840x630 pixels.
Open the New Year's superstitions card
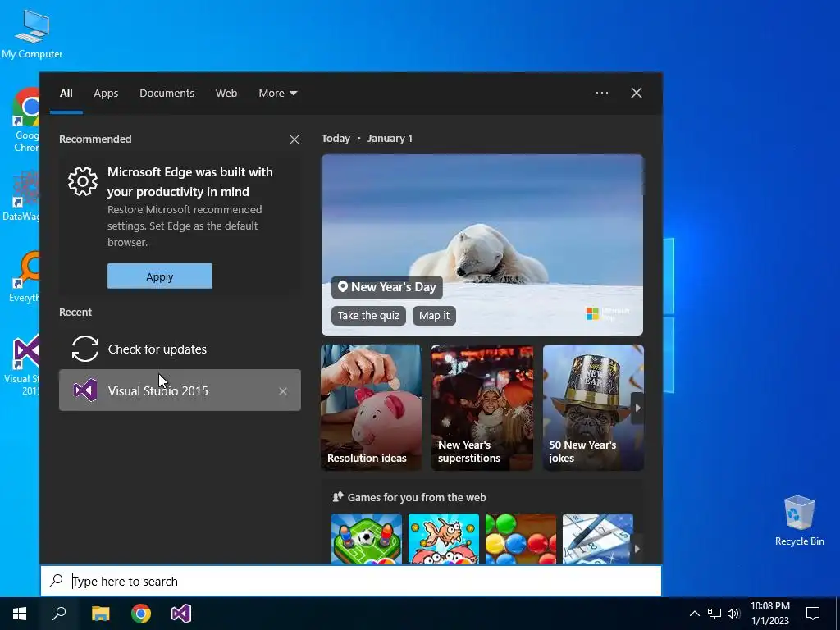482,408
